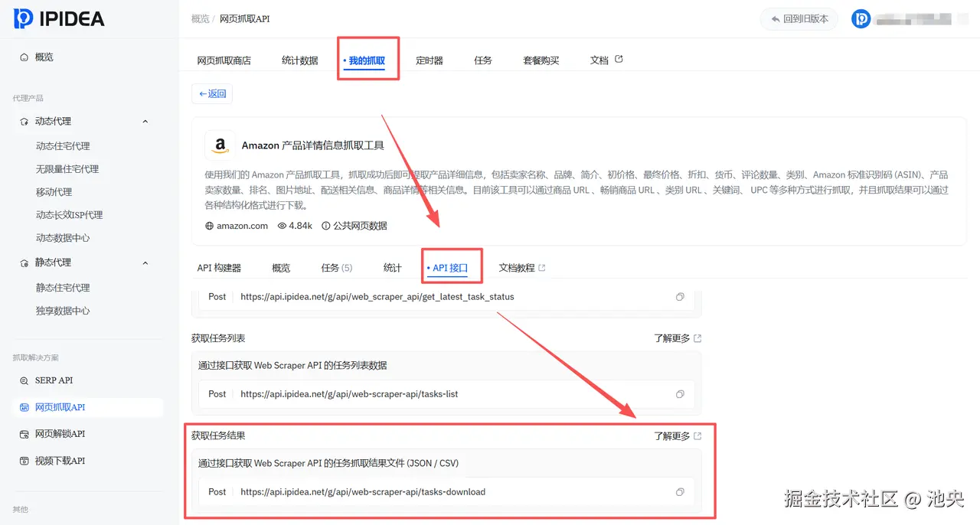
Task: Click the ←返回 button
Action: [x=212, y=94]
